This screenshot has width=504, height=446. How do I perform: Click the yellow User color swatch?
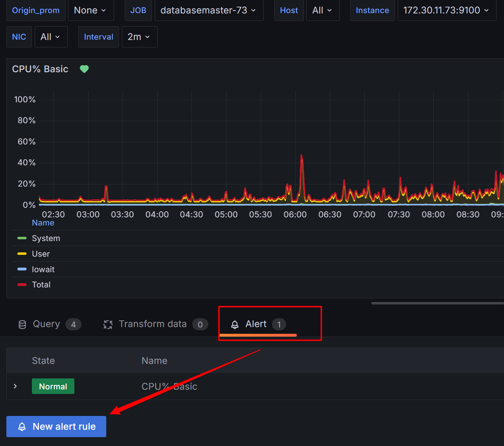pos(22,254)
